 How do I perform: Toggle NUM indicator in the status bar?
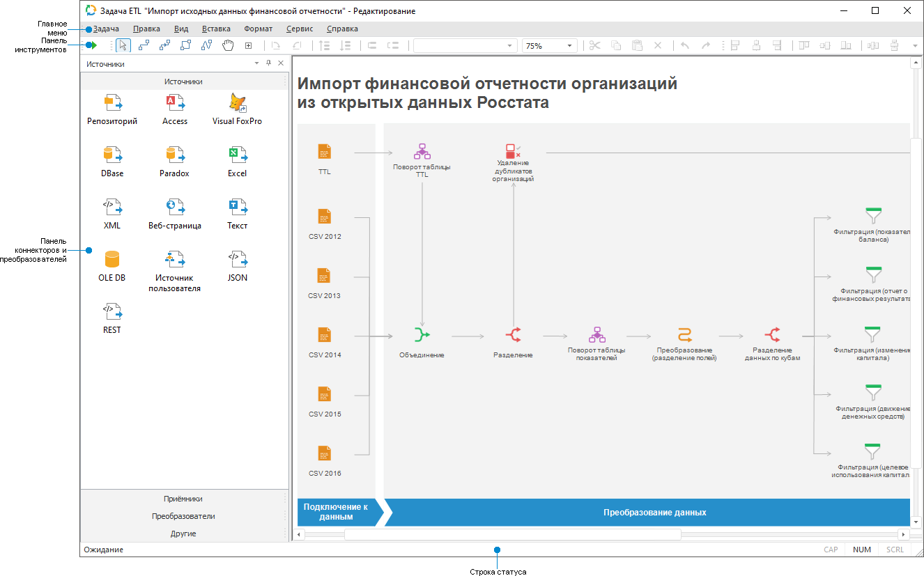(x=862, y=550)
